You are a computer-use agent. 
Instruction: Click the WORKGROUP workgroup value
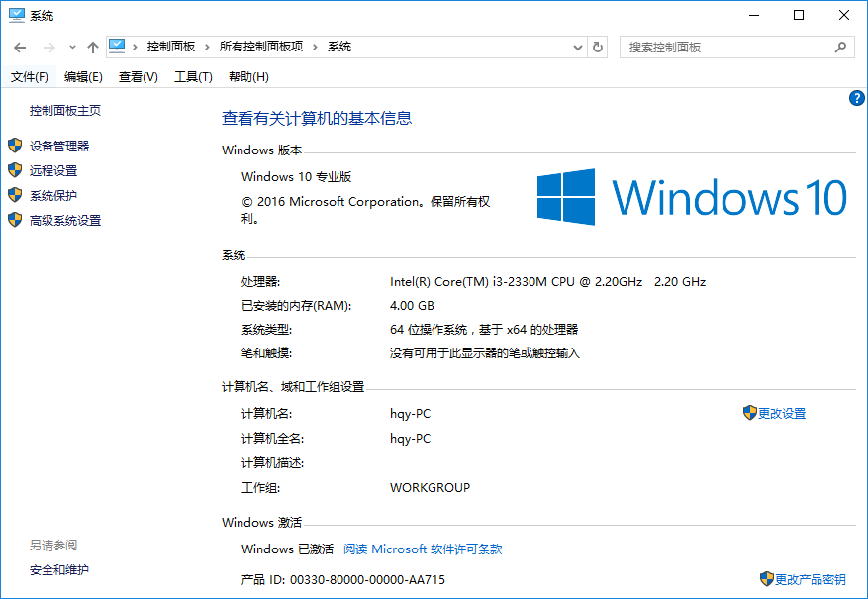pyautogui.click(x=431, y=488)
